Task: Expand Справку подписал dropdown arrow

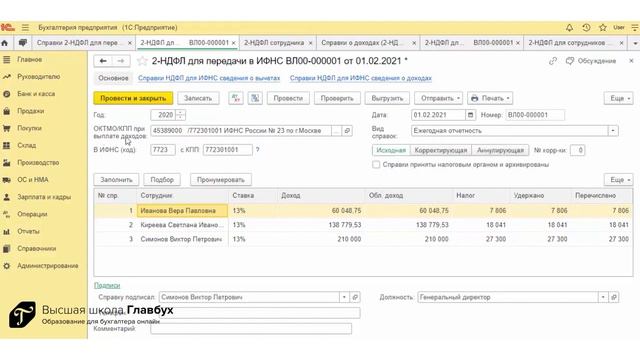Action: [x=344, y=297]
